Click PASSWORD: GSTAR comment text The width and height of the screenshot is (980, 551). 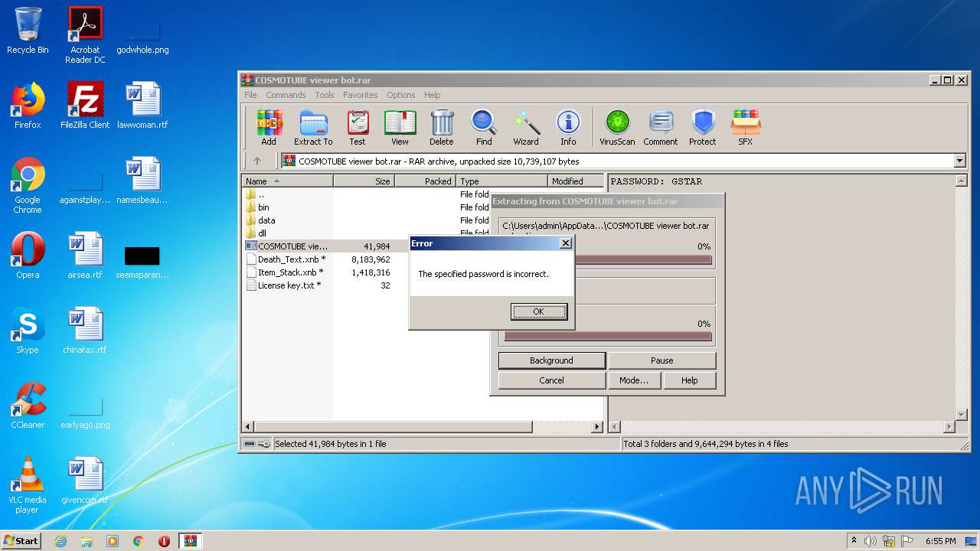[656, 181]
